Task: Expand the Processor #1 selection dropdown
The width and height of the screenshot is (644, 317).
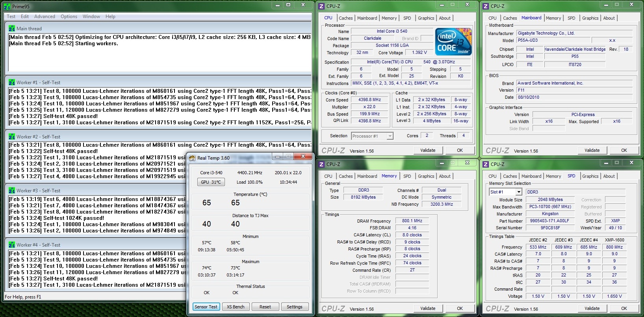Action: [390, 136]
